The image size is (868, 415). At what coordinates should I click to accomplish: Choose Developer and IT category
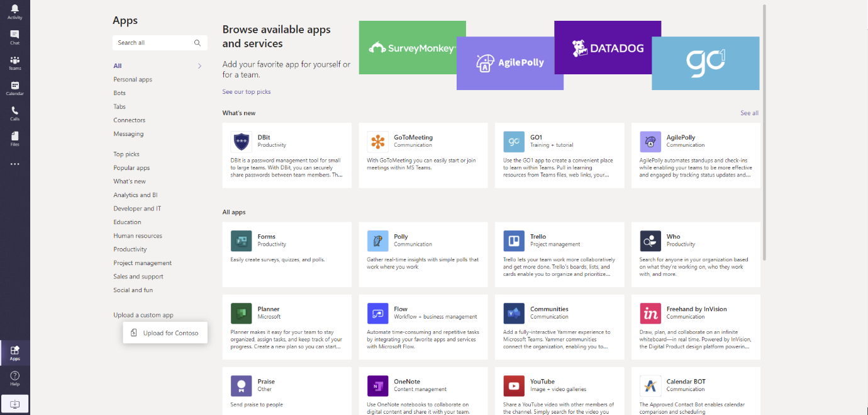click(137, 208)
